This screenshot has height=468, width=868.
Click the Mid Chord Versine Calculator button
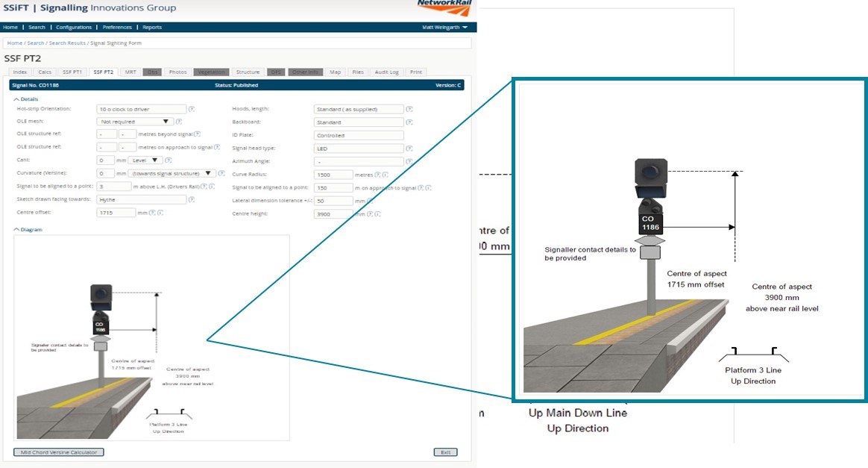(x=59, y=452)
